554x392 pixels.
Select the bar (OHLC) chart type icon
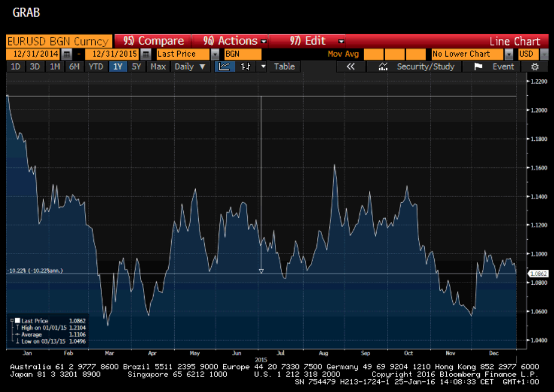(x=245, y=66)
